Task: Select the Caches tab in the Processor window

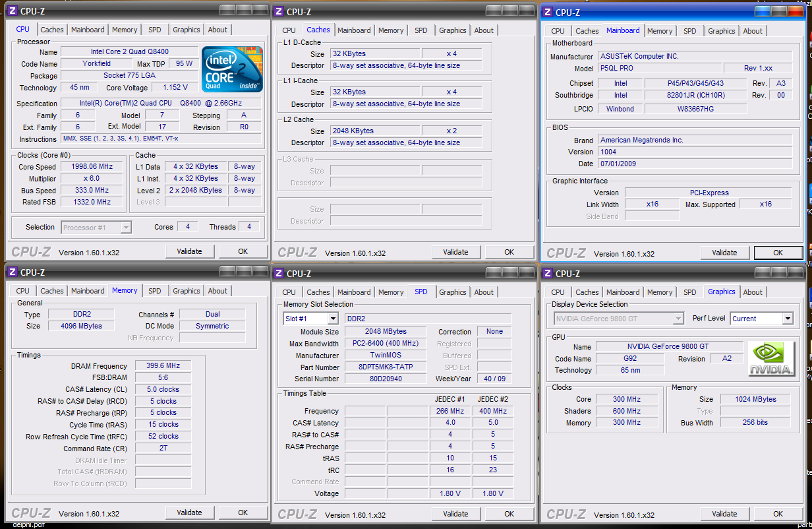Action: pos(52,30)
